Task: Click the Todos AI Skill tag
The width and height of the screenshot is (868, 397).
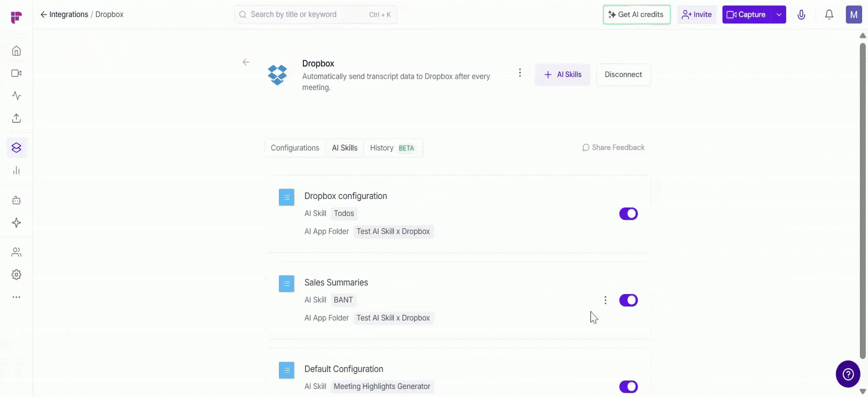Action: point(344,213)
